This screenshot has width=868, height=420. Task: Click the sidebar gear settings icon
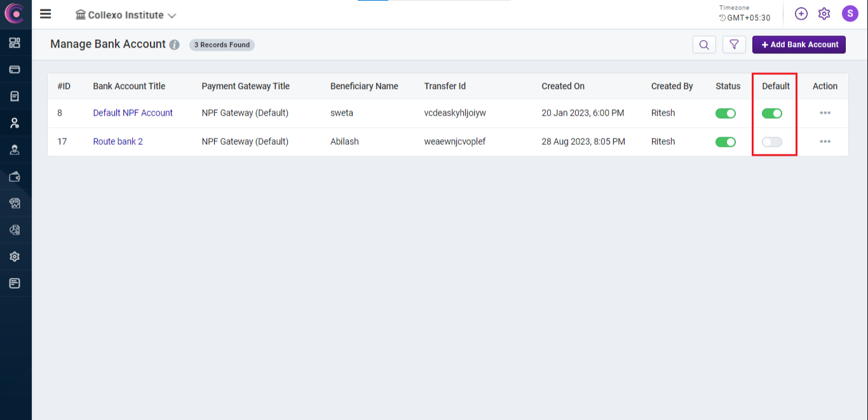(15, 257)
